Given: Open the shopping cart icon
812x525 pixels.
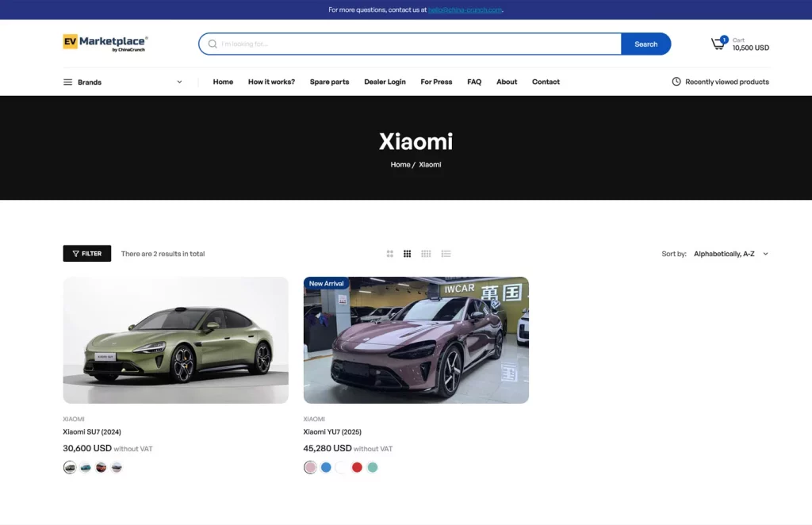Looking at the screenshot, I should pos(718,44).
